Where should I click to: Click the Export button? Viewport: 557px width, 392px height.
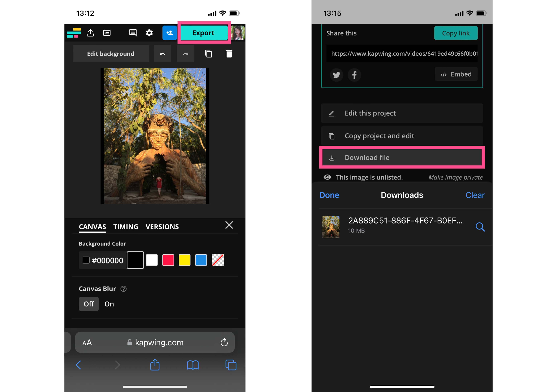point(203,33)
